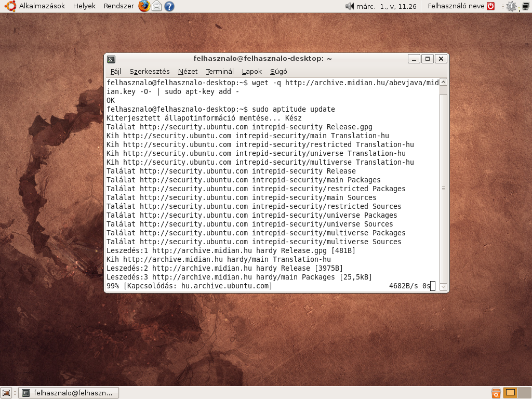
Task: Open the Lapok menu
Action: [x=252, y=71]
